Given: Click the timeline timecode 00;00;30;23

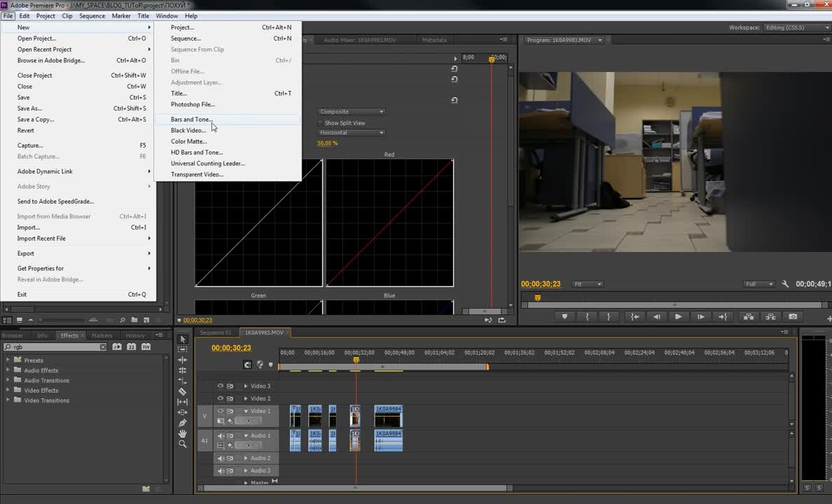Looking at the screenshot, I should point(231,348).
